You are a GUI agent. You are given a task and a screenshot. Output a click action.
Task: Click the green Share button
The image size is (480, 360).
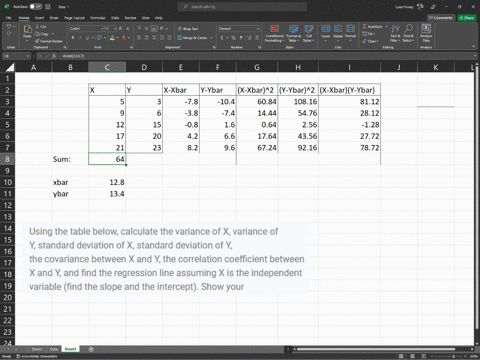(x=466, y=18)
